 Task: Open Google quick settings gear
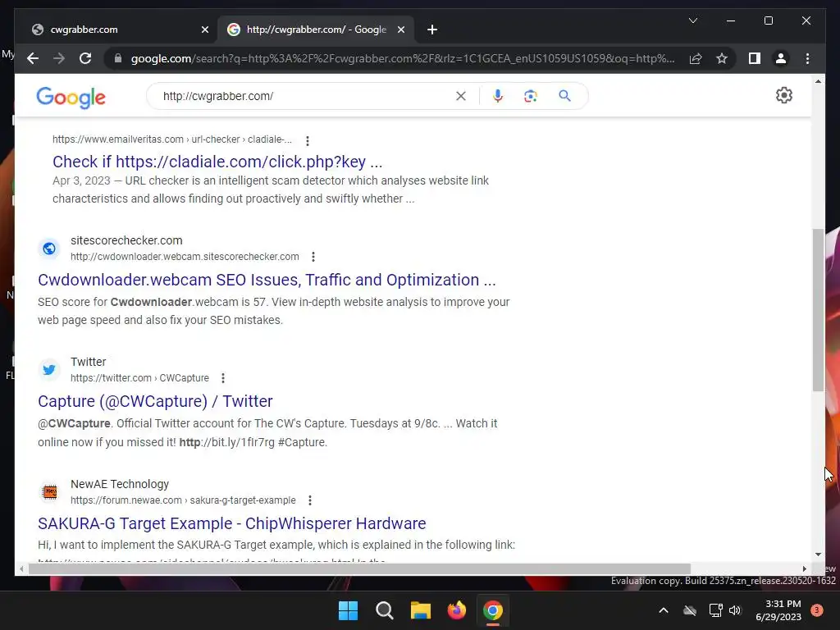pos(783,95)
